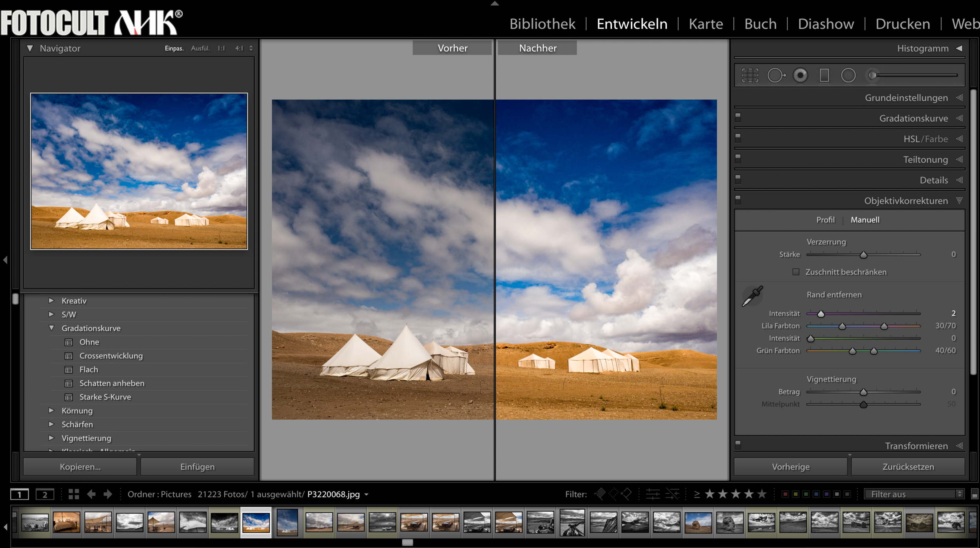Open file name P3220068.jpg dropdown
Viewport: 980px width, 548px height.
tap(366, 494)
